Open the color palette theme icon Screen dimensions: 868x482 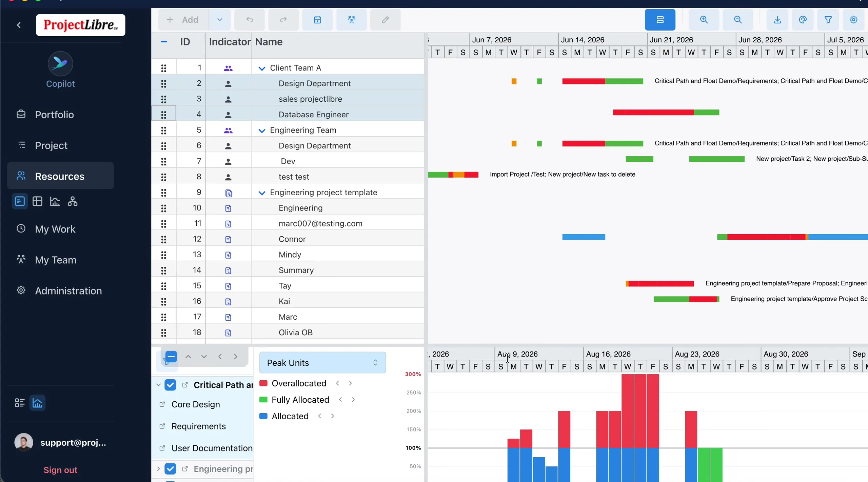(x=803, y=20)
